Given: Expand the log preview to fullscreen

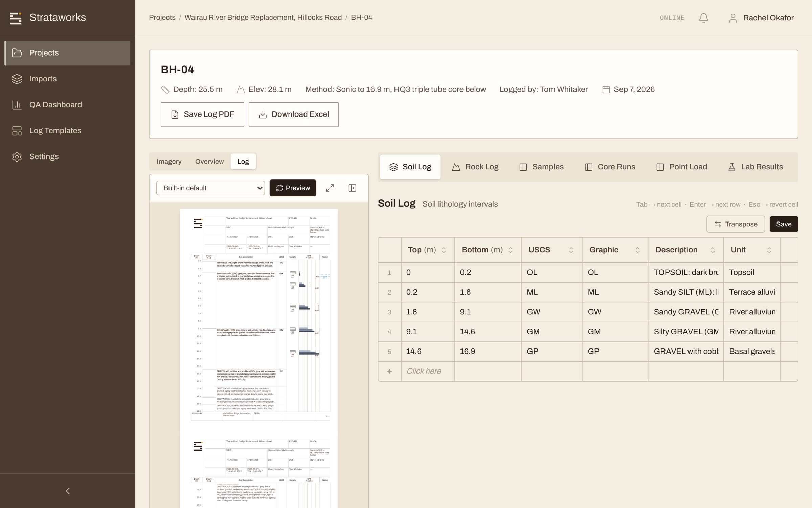Looking at the screenshot, I should coord(330,188).
